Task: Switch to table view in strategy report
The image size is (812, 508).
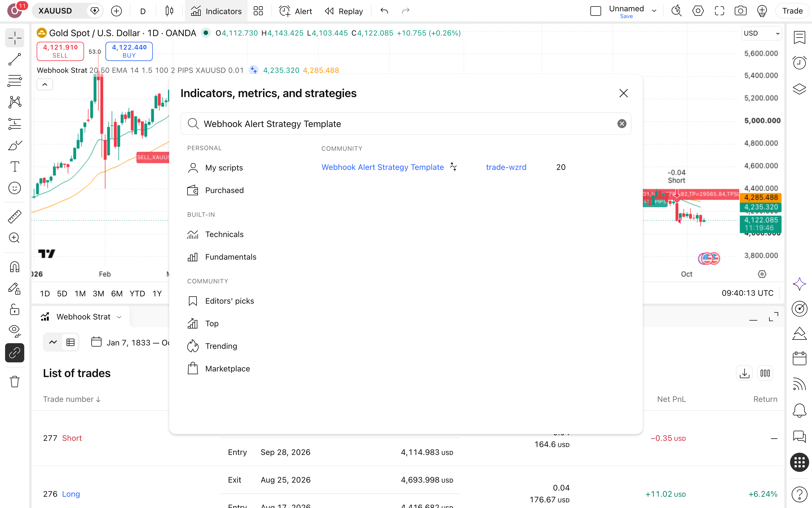Action: pyautogui.click(x=70, y=342)
